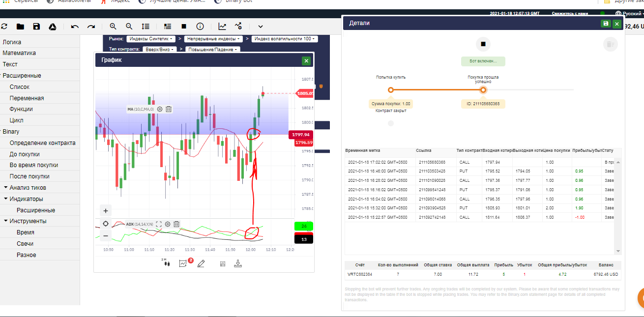
Task: Expand the toolbar chevron dropdown
Action: click(261, 27)
